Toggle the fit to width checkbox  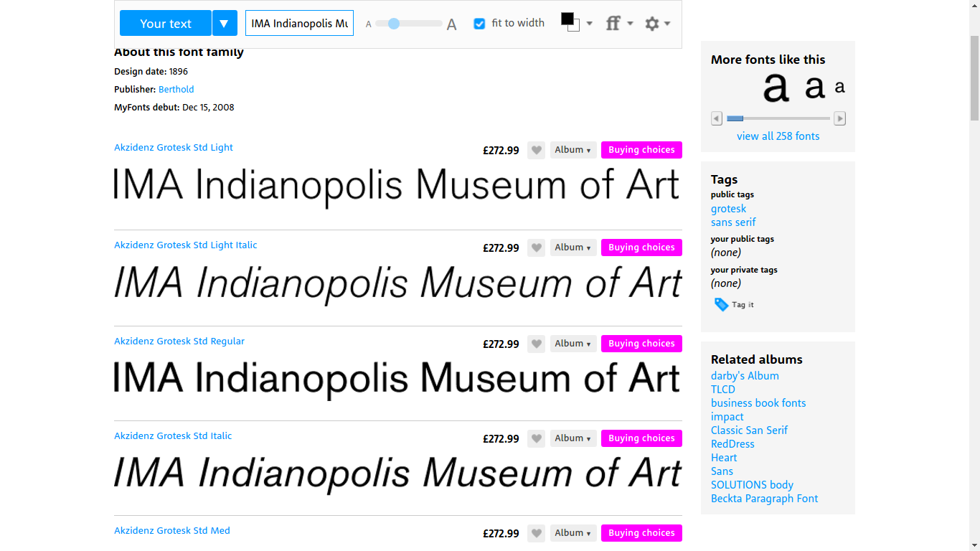click(479, 24)
